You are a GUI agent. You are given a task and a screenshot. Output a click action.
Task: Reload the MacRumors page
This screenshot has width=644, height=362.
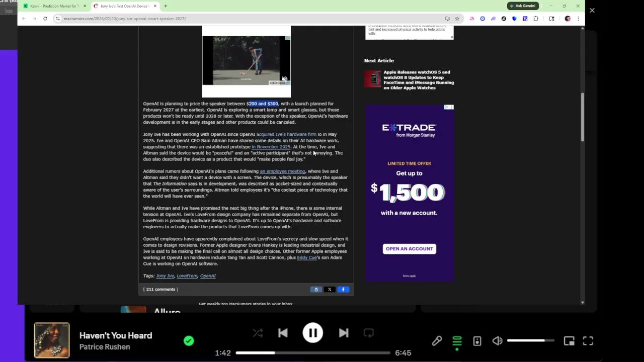(x=45, y=19)
